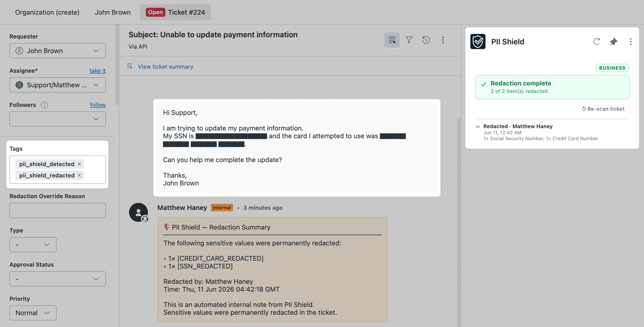Screen dimensions: 644x327
Task: Click the Internal note badge
Action: click(222, 208)
